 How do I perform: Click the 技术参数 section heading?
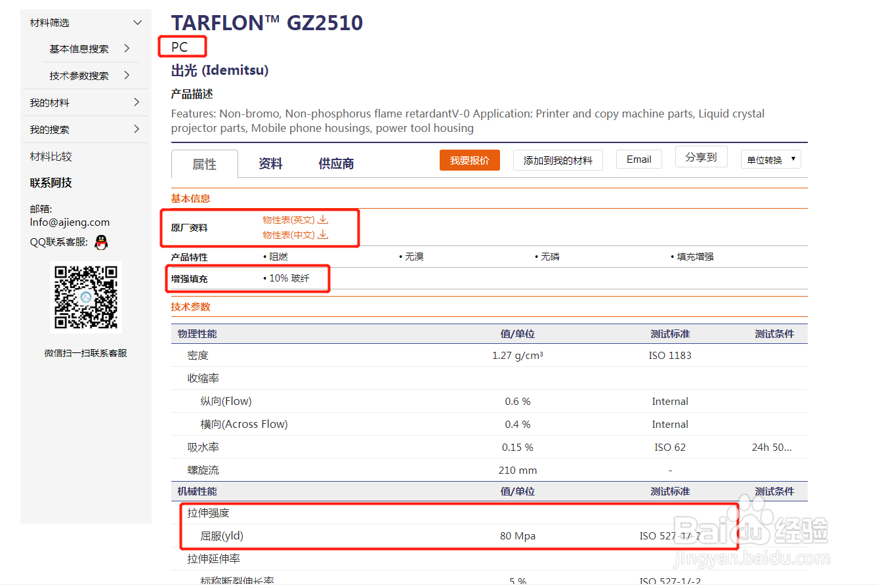[x=190, y=306]
